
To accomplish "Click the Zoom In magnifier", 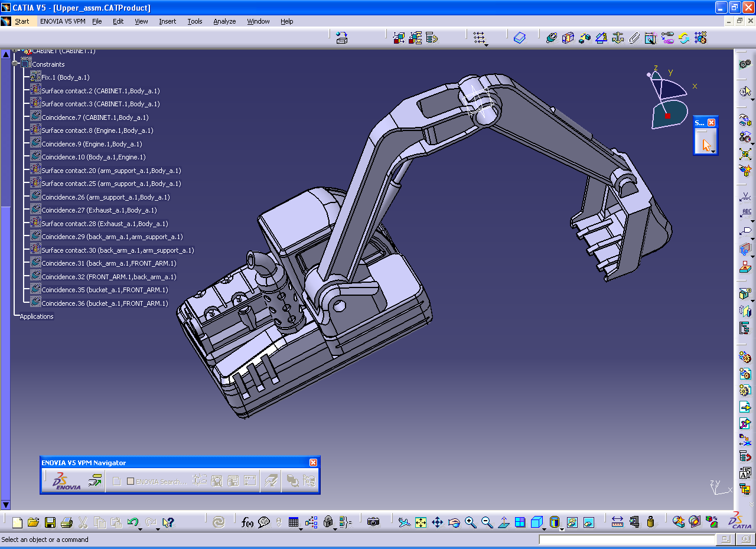I will coord(470,522).
